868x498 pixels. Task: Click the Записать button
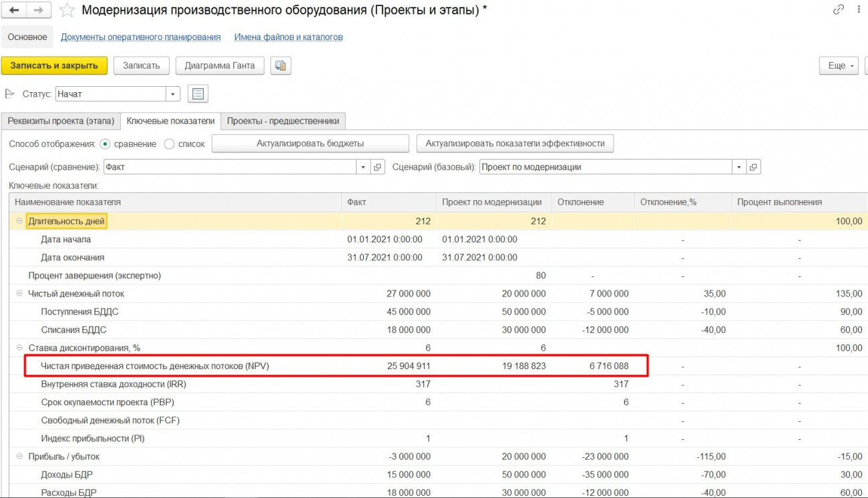pos(142,65)
